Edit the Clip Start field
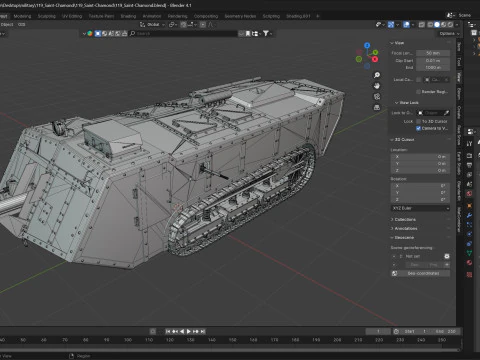480x360 pixels. click(x=433, y=60)
